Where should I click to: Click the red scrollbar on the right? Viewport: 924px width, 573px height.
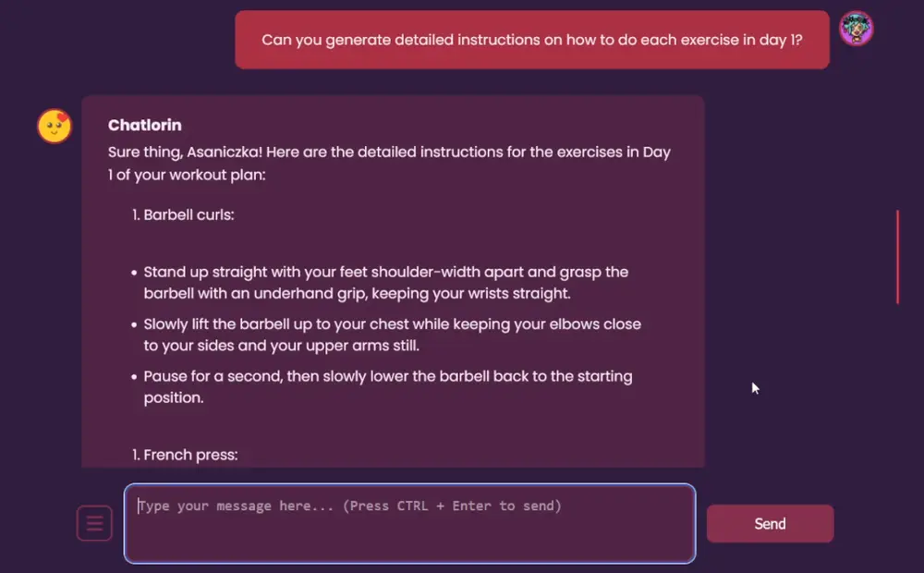[898, 257]
